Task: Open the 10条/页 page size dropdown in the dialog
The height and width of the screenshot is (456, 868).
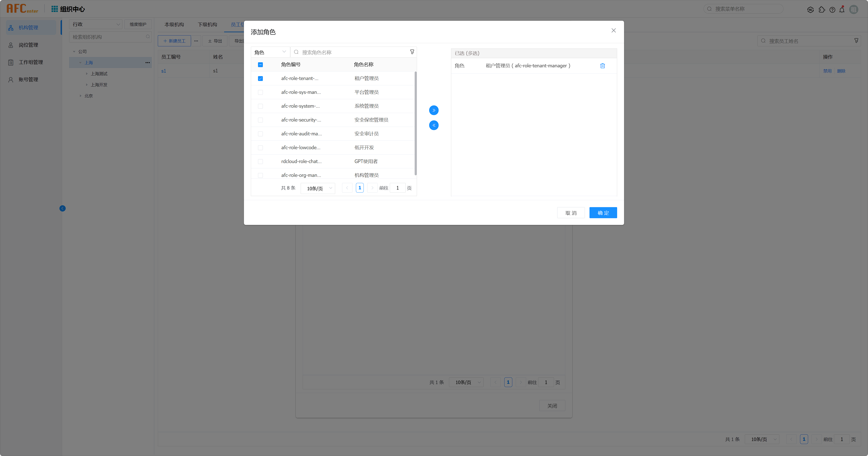Action: [x=318, y=188]
